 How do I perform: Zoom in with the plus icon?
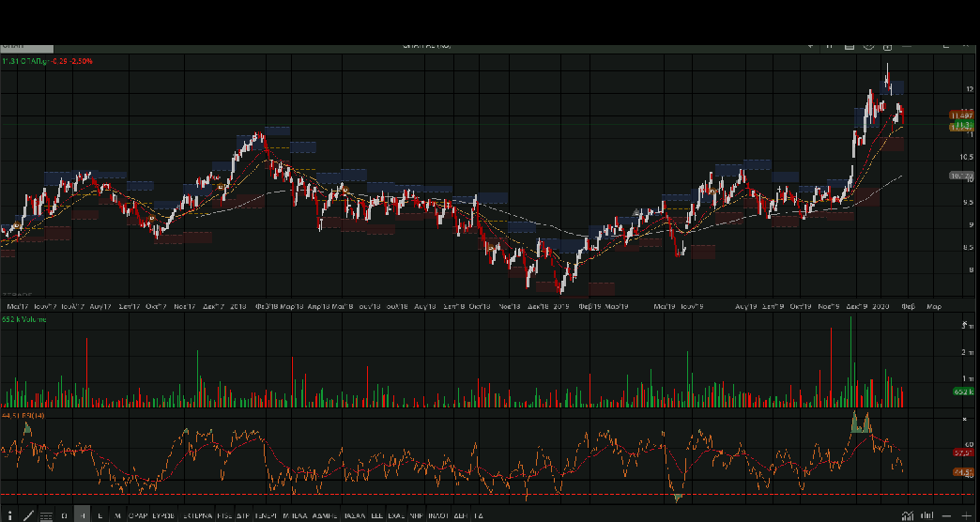967,515
